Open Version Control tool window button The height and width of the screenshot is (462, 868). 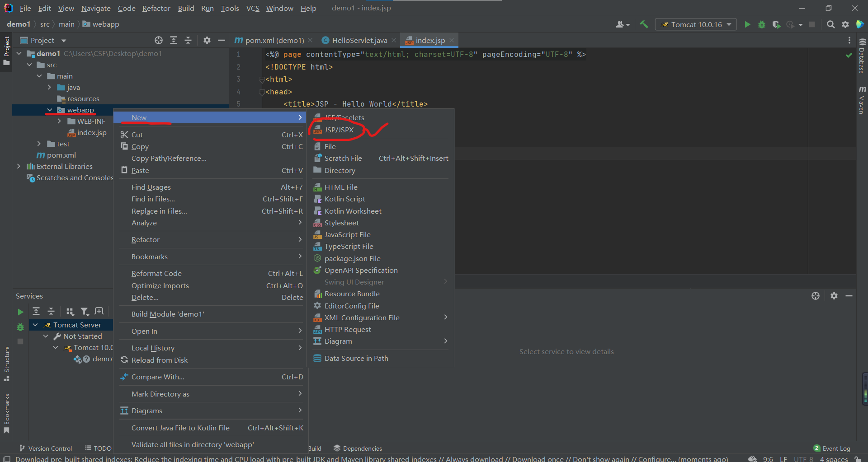coord(46,448)
